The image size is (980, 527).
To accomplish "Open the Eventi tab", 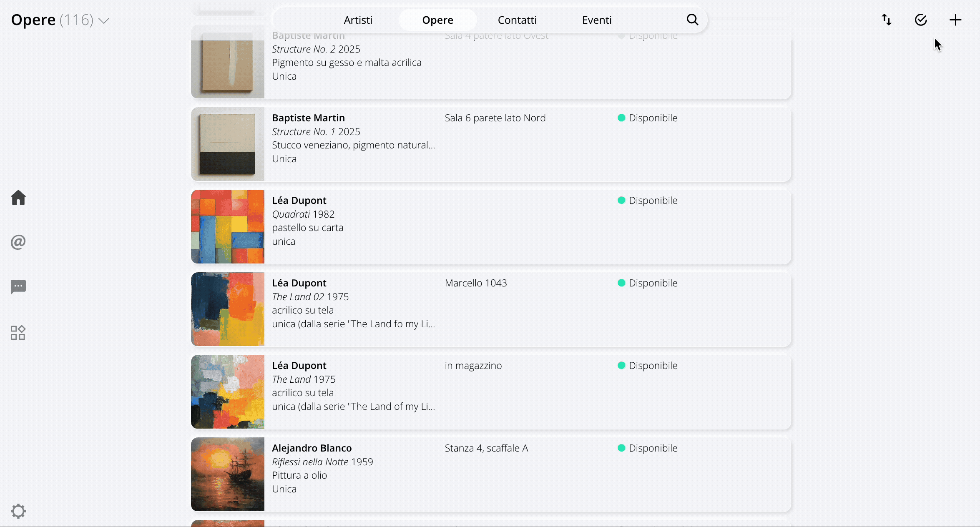I will [597, 20].
